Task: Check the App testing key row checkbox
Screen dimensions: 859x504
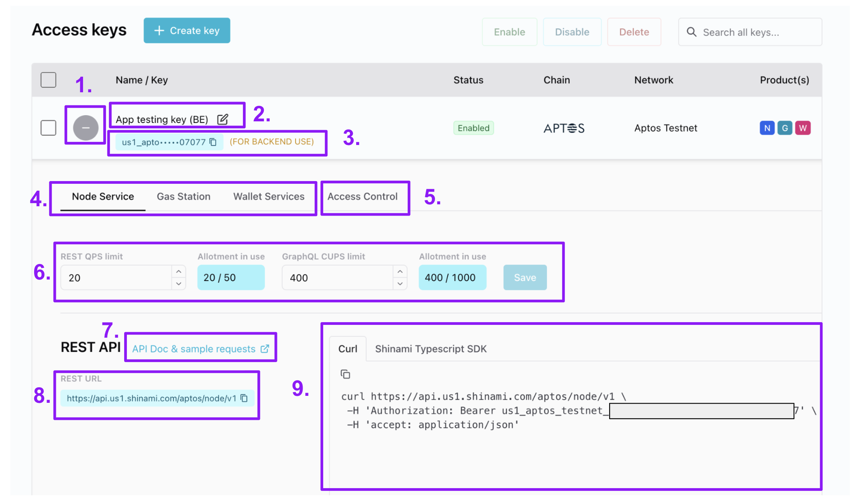Action: pyautogui.click(x=48, y=128)
